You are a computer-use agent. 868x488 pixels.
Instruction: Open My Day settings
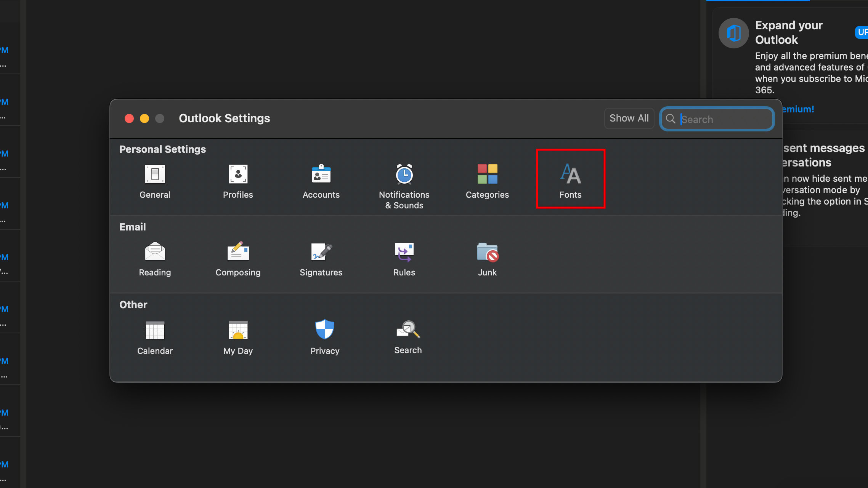pos(238,337)
